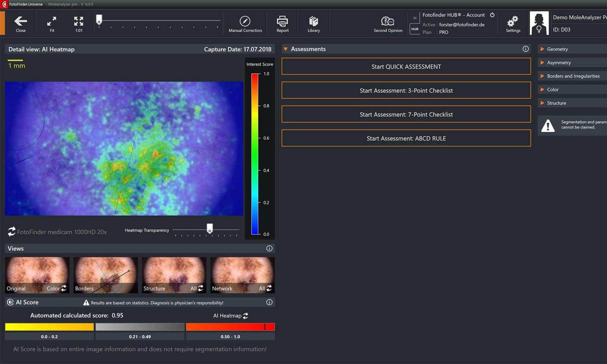
Task: Click the red 0.50 - 1.0 score bar
Action: [230, 327]
